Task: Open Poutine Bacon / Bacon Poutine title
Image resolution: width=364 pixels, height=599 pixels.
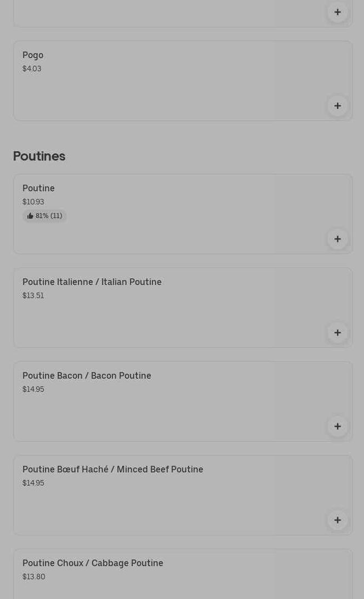Action: pos(87,376)
